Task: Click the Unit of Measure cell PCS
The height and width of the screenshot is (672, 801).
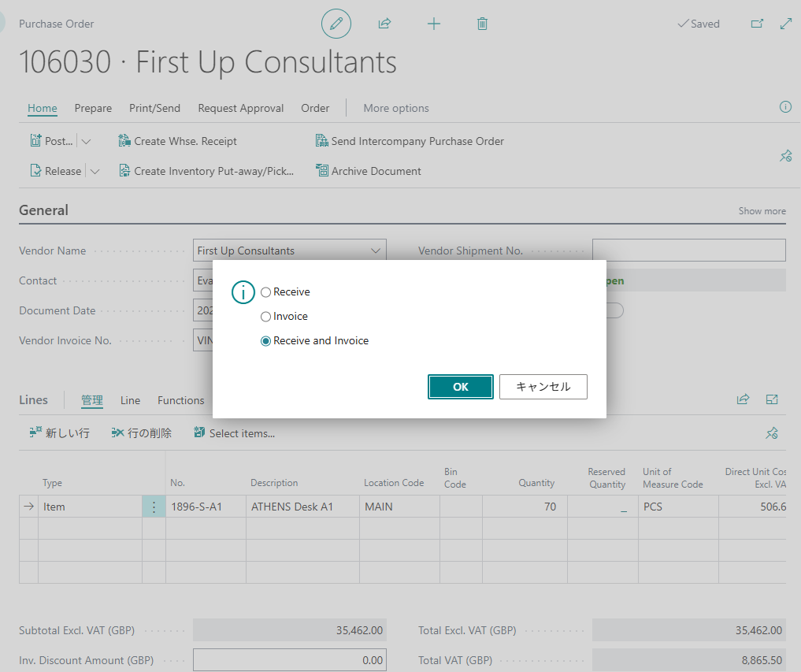Action: (x=678, y=507)
